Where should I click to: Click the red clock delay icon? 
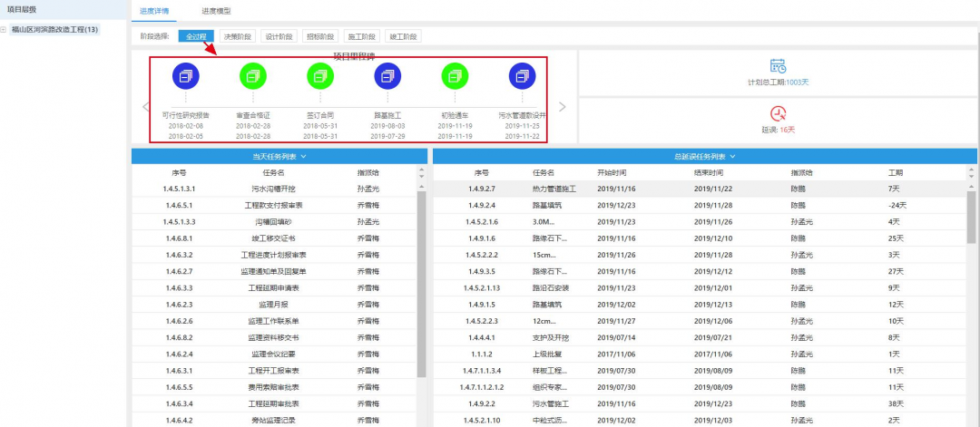click(x=778, y=113)
